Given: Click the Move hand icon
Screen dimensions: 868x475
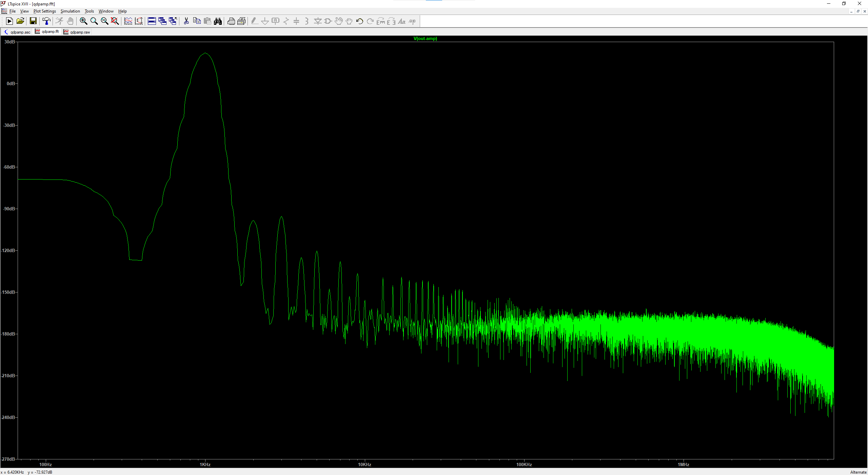Looking at the screenshot, I should coord(339,21).
